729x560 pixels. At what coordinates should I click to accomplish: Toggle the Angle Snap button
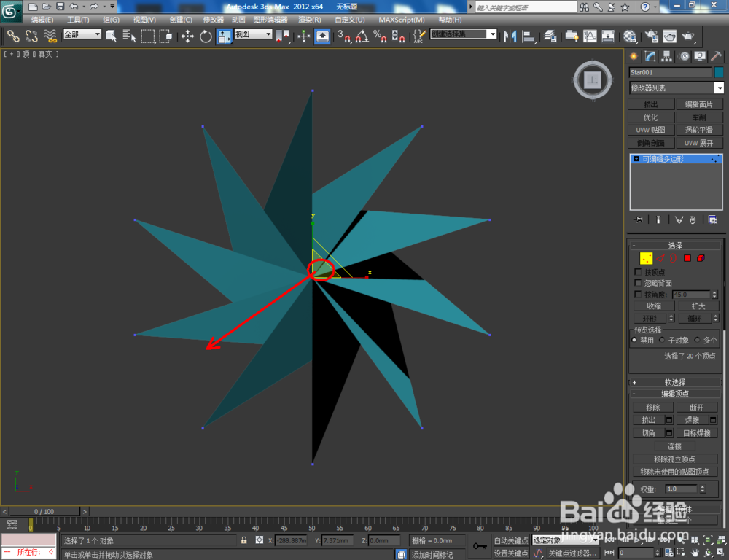coord(362,36)
